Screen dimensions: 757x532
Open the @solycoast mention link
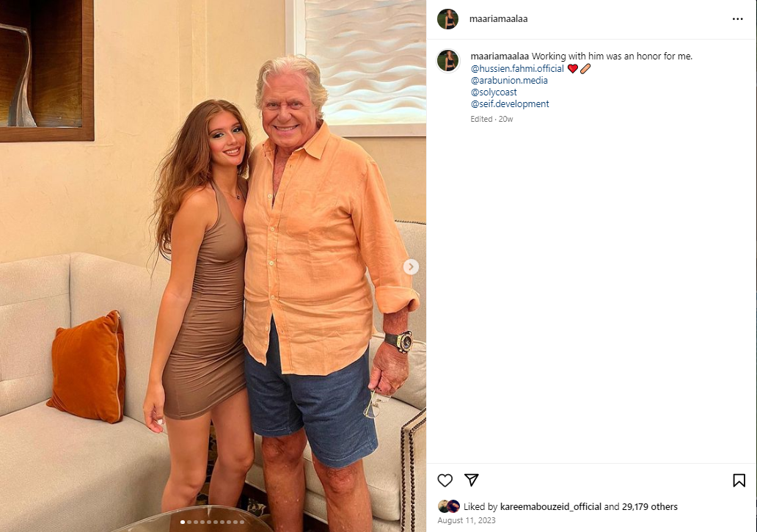click(x=494, y=92)
